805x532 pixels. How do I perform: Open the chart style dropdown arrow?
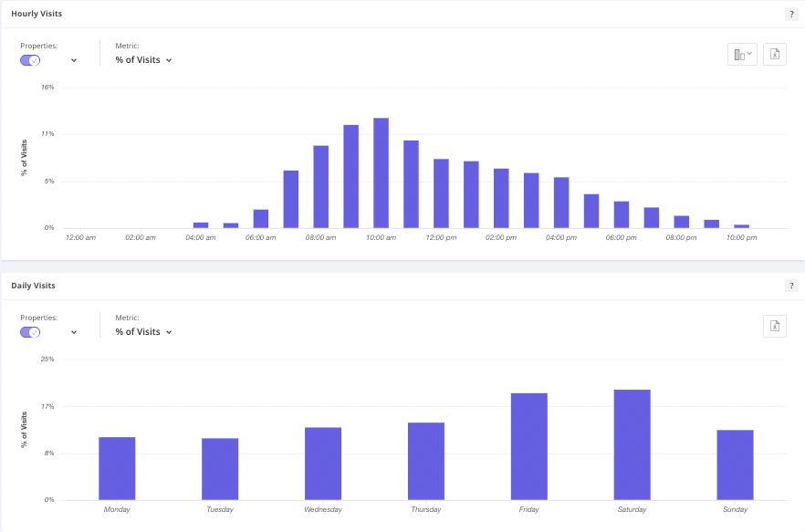click(748, 52)
